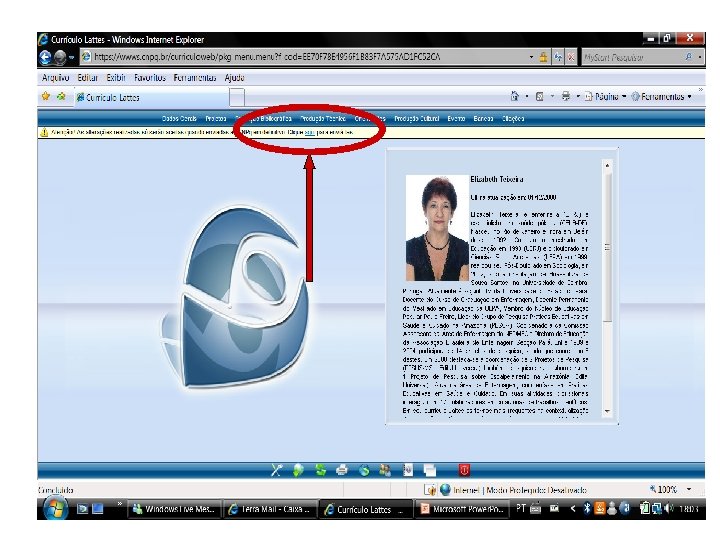Click the Add to Favorites icon
Screen dimensions: 720x540
[x=61, y=96]
